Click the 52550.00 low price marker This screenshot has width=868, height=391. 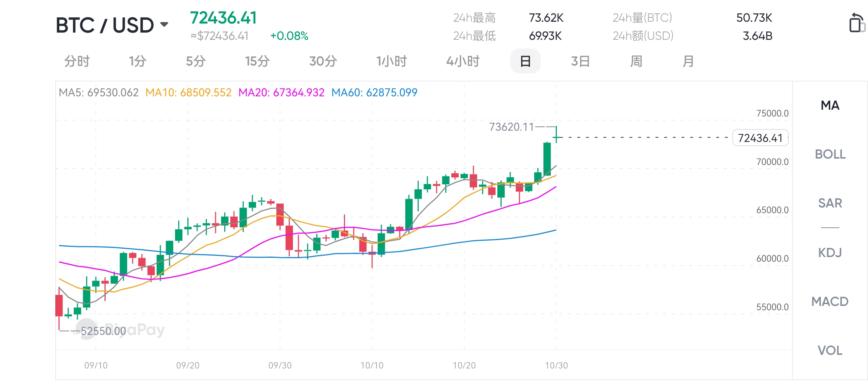(x=103, y=331)
